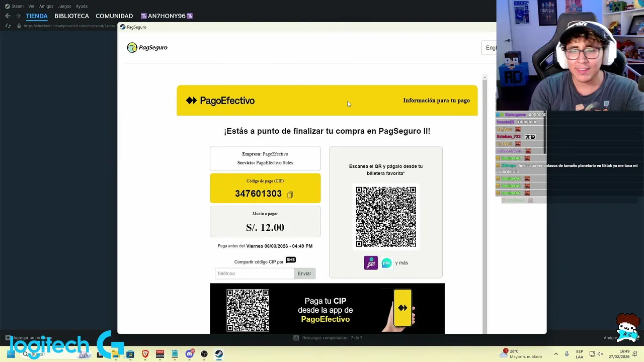Open the language dropdown showing Engl
This screenshot has width=644, height=362.
(x=490, y=48)
